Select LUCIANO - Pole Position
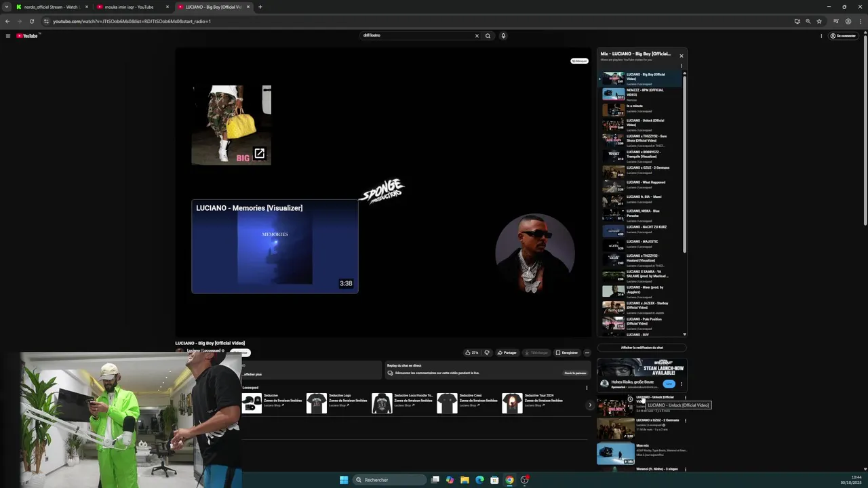The image size is (868, 488). click(641, 323)
